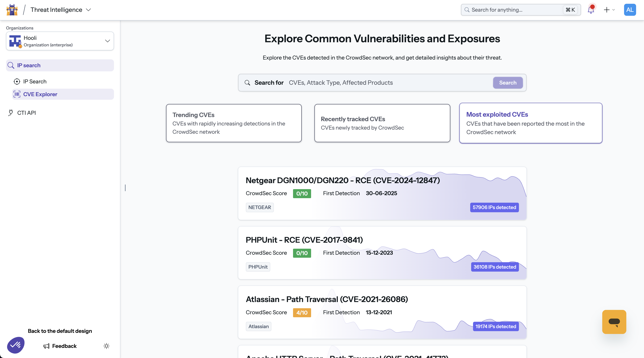Select the Trending CVEs panel
Screen dimensions: 644x358
pyautogui.click(x=233, y=123)
